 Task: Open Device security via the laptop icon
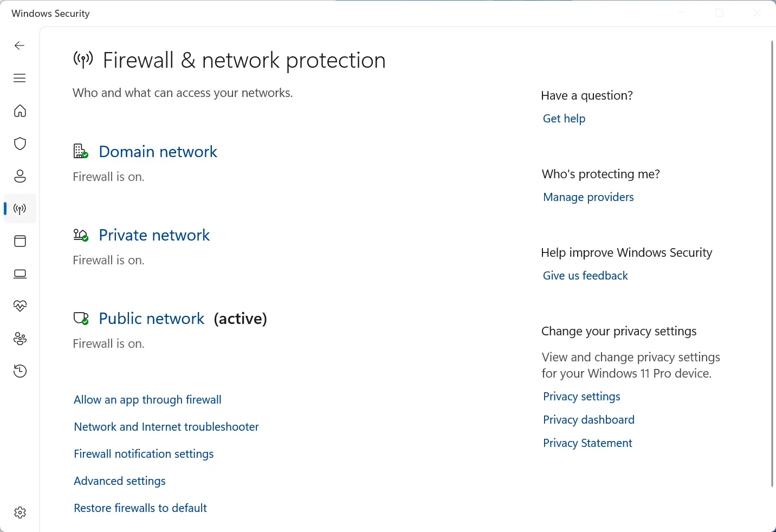[x=20, y=274]
